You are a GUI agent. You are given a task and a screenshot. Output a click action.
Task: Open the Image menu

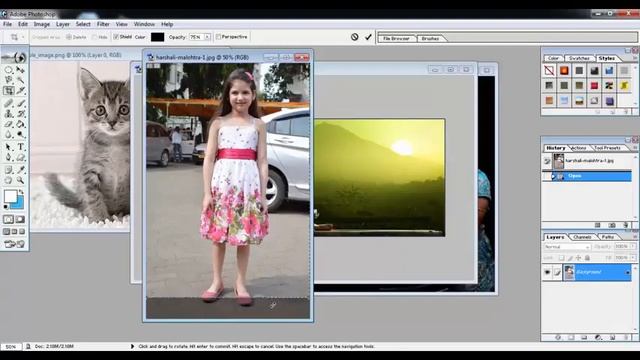coord(42,24)
